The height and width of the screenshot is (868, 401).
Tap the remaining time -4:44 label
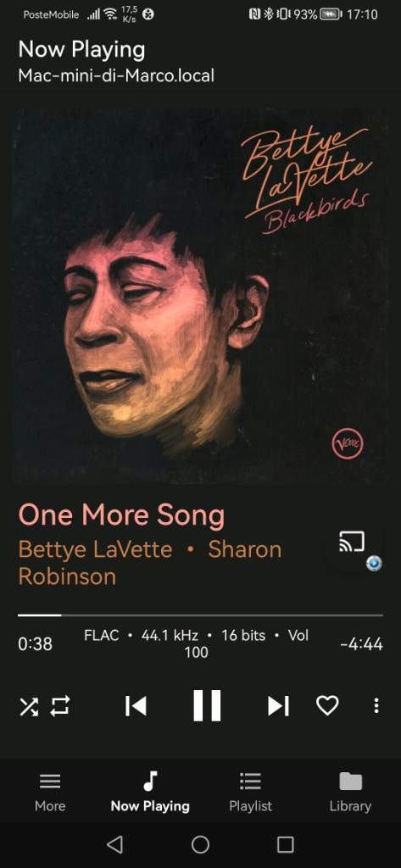coord(361,644)
